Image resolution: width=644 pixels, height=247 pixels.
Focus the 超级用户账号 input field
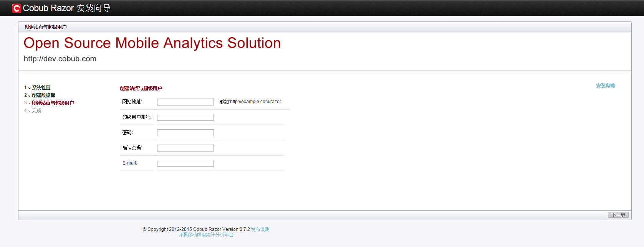(185, 117)
